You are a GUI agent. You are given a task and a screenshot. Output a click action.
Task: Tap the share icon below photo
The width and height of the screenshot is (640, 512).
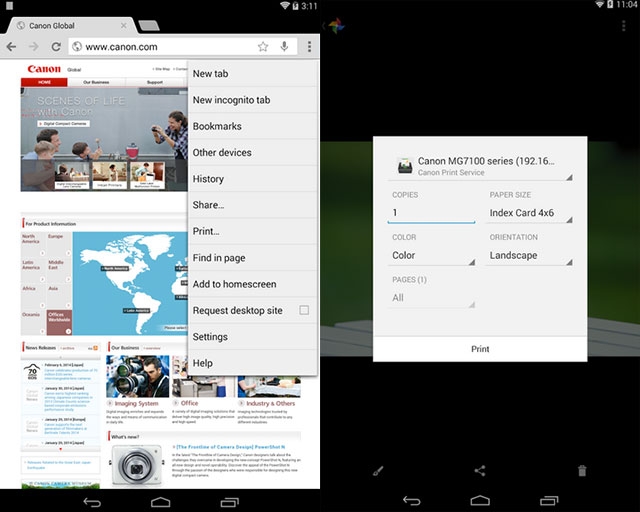tap(480, 470)
